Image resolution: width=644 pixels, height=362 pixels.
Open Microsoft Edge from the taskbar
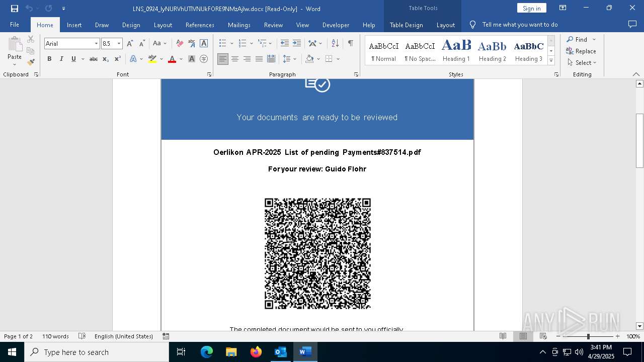click(207, 352)
